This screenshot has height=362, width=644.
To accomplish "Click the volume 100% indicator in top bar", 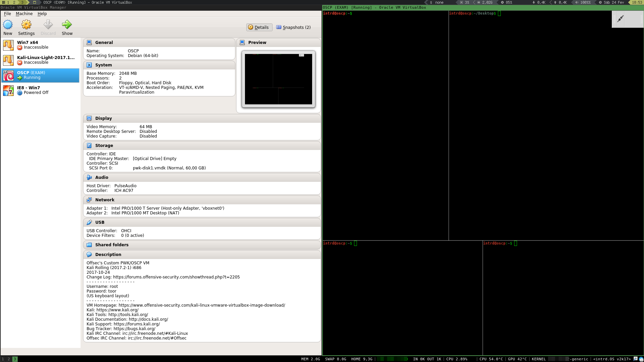I will [583, 2].
